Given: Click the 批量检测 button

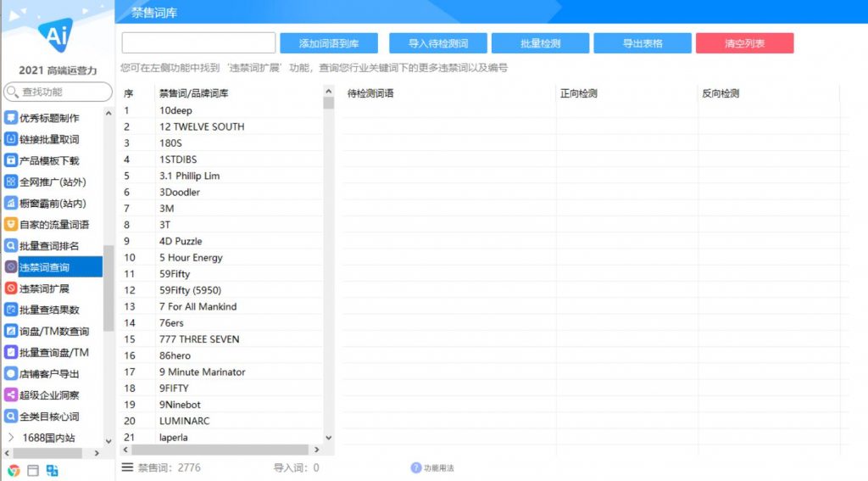Looking at the screenshot, I should 540,43.
